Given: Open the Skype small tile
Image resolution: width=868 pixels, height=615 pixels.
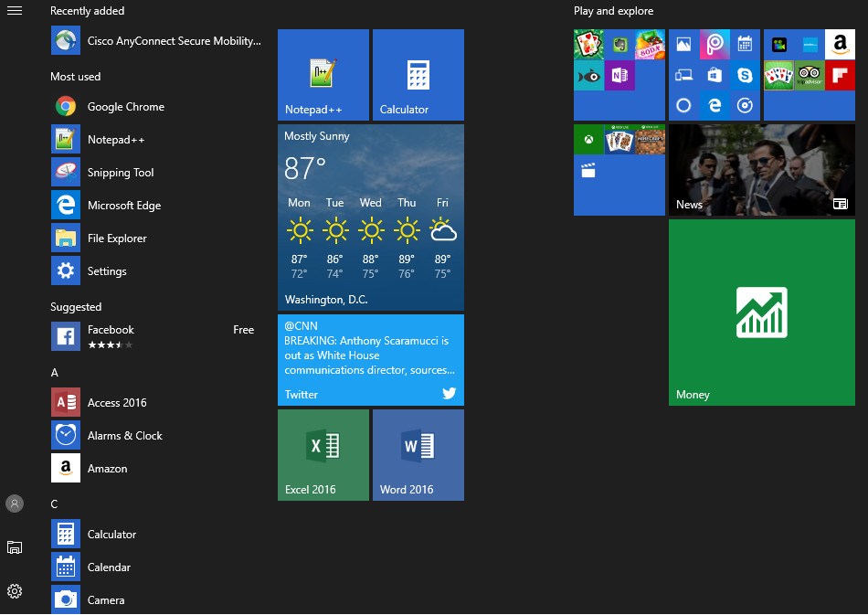Looking at the screenshot, I should pyautogui.click(x=745, y=75).
